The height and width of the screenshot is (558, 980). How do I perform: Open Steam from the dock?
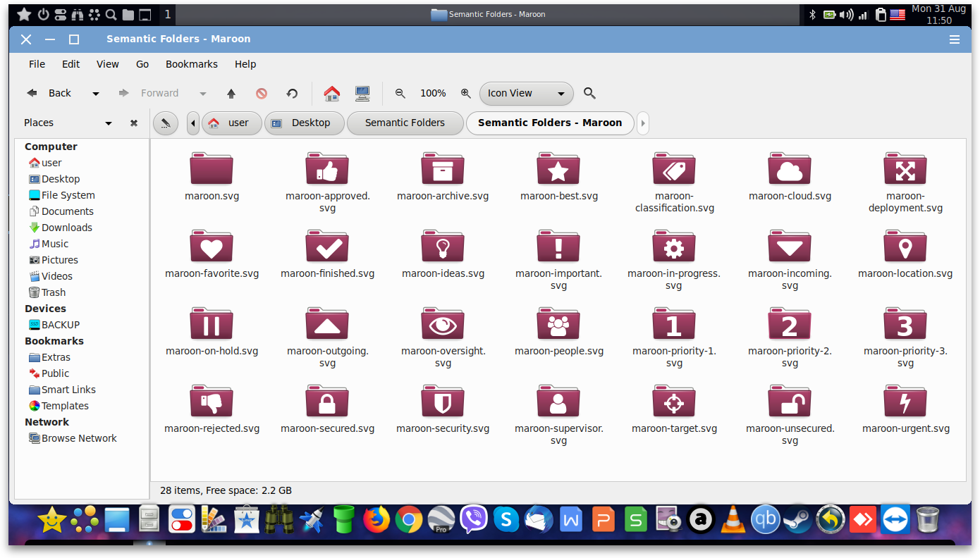(798, 520)
